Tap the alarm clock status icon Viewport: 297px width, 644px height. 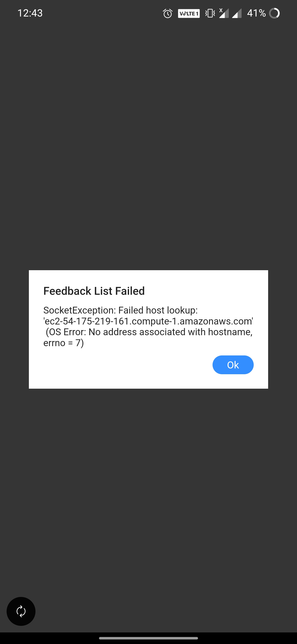(x=168, y=13)
